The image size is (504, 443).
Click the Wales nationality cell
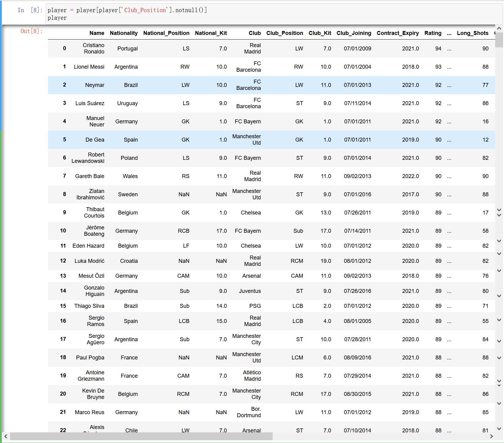(130, 176)
